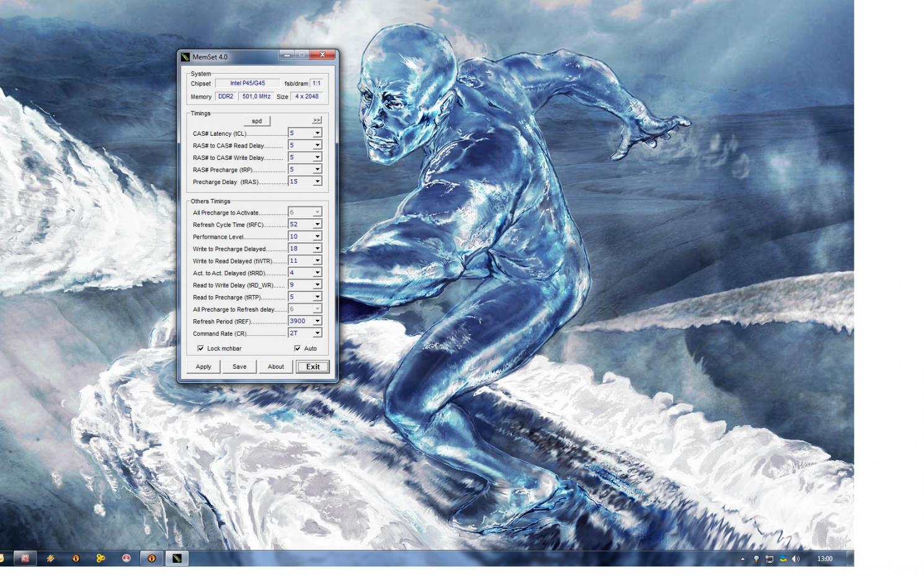Click the Save button
The width and height of the screenshot is (924, 577).
[239, 367]
